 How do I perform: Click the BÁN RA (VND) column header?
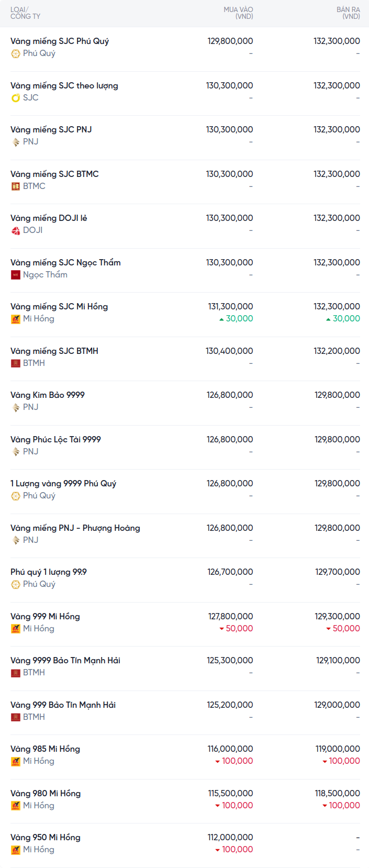[348, 13]
